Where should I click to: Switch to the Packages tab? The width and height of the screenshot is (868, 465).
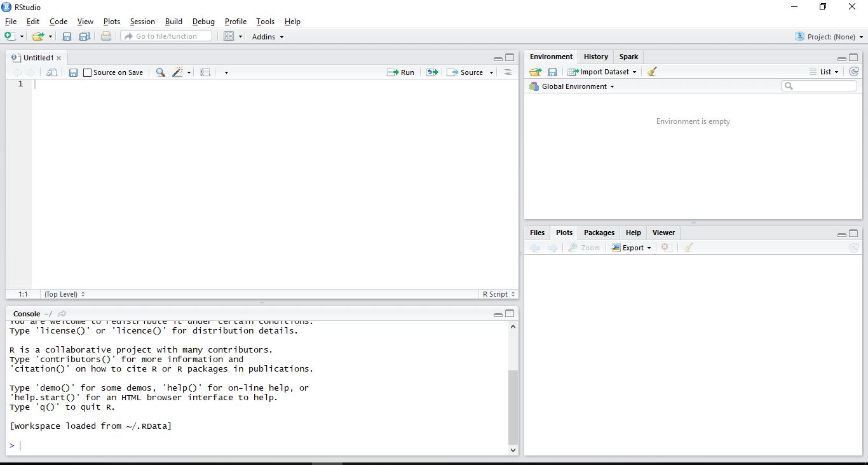click(x=599, y=232)
